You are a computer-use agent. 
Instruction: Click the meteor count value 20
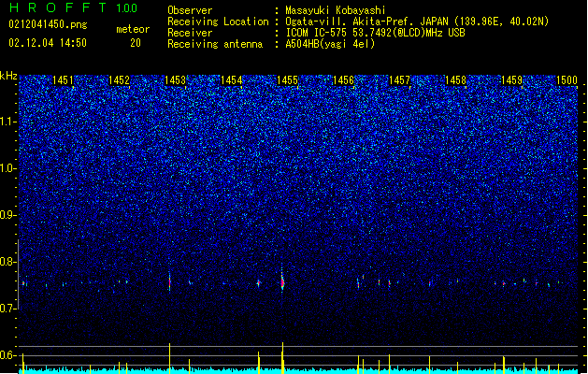(x=136, y=43)
